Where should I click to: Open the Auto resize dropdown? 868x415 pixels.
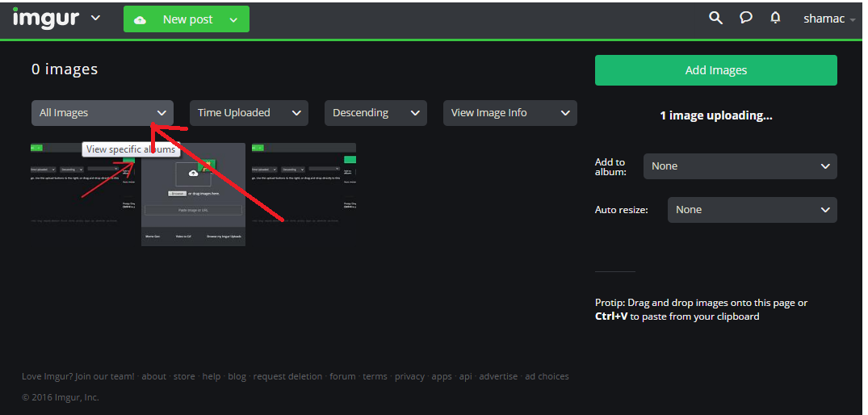point(753,210)
